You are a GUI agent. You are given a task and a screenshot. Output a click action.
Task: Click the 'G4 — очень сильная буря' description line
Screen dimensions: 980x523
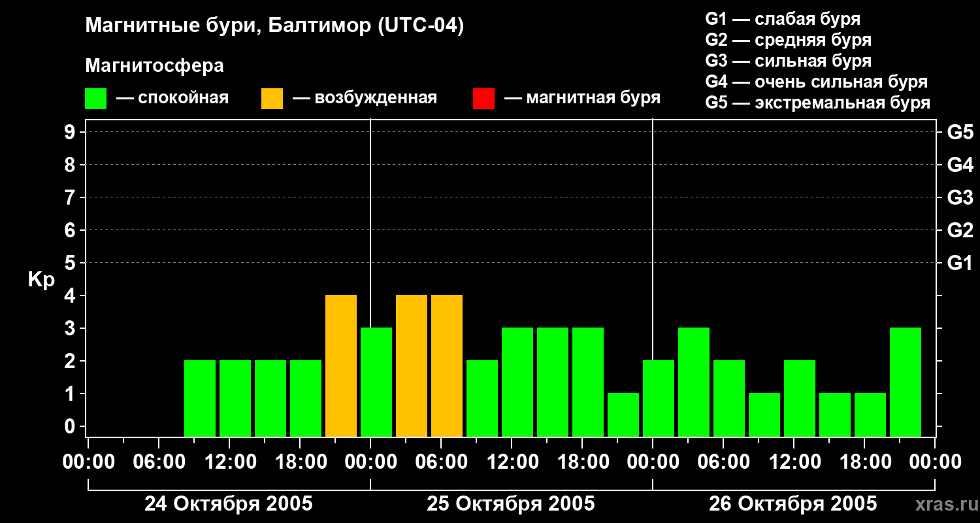[816, 82]
